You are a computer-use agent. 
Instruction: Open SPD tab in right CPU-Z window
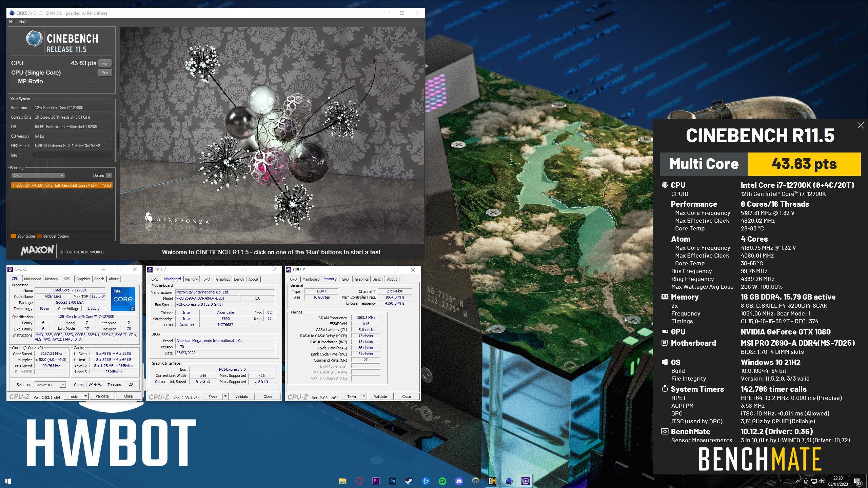[345, 279]
